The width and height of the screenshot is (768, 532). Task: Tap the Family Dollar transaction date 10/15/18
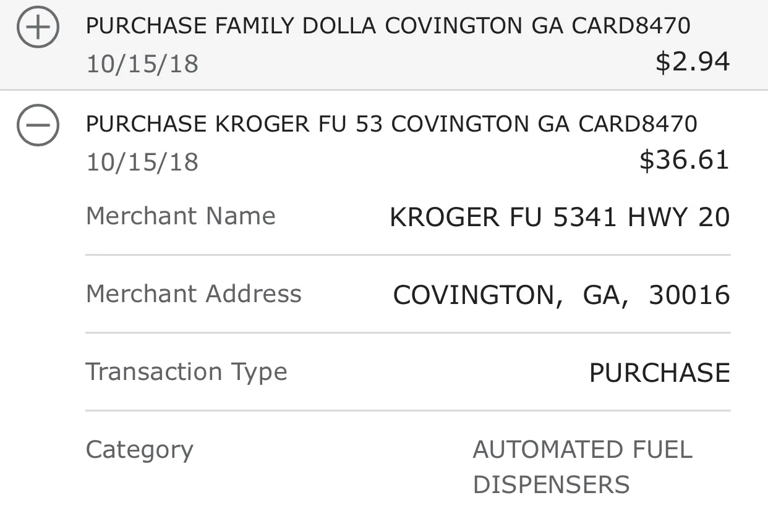pyautogui.click(x=142, y=64)
